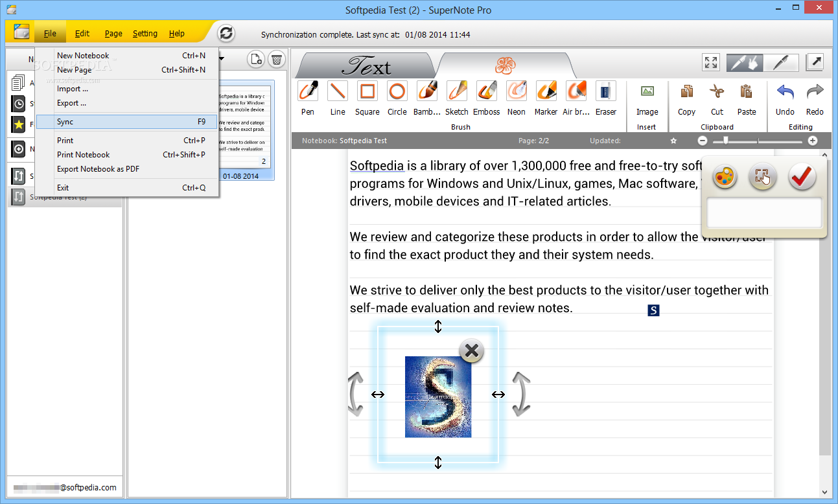This screenshot has height=504, width=838.
Task: Zoom in with the plus button
Action: tap(813, 141)
